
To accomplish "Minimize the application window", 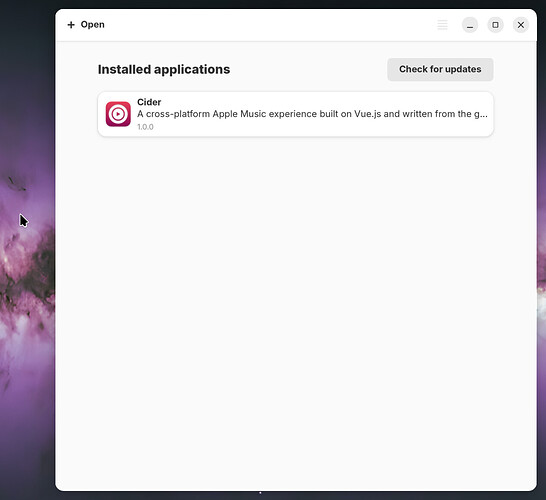I will coord(470,25).
